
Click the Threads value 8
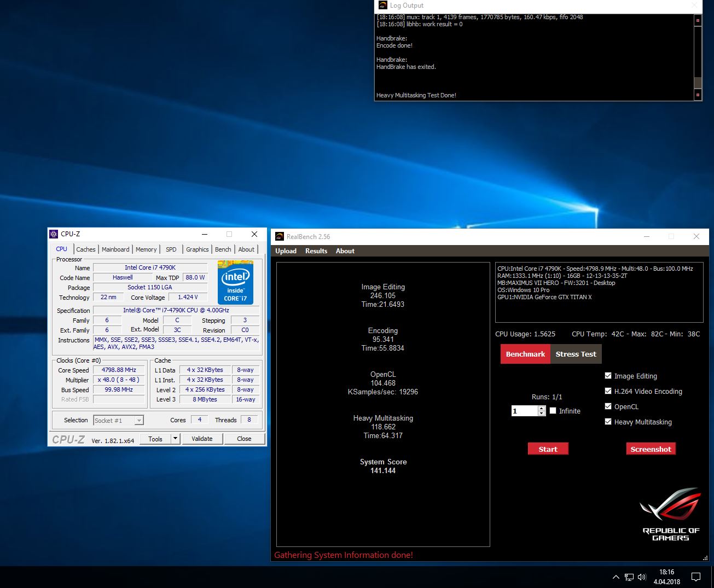pos(249,420)
